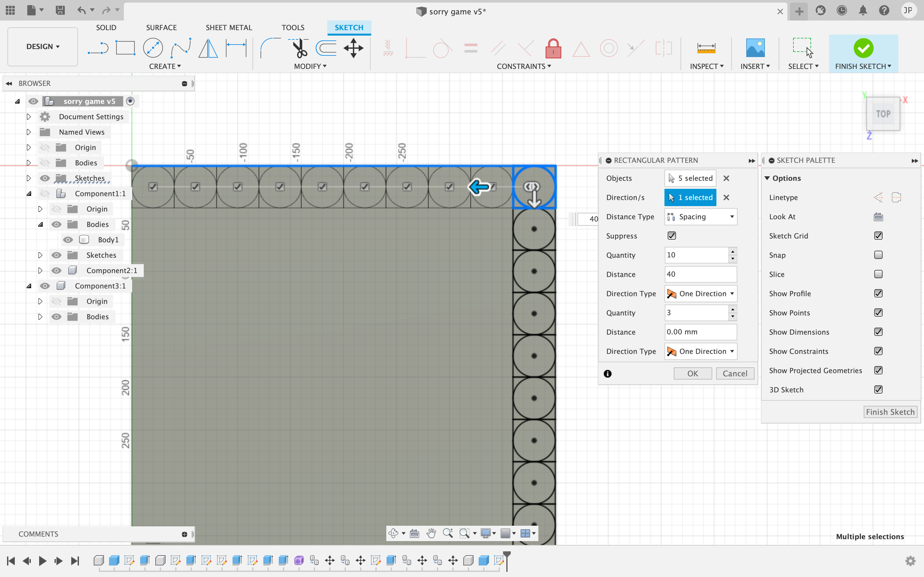Click Cancel to dismiss rectangular pattern
The width and height of the screenshot is (924, 577).
coord(734,373)
